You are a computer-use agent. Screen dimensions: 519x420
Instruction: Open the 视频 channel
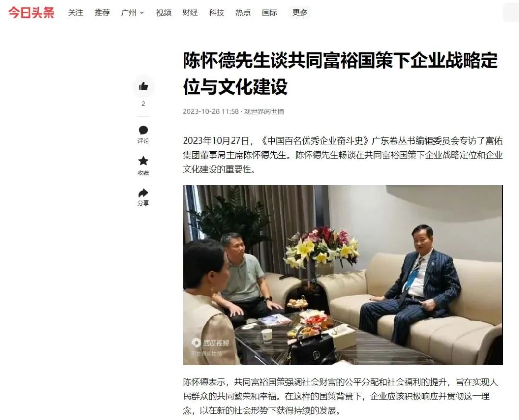[x=163, y=13]
